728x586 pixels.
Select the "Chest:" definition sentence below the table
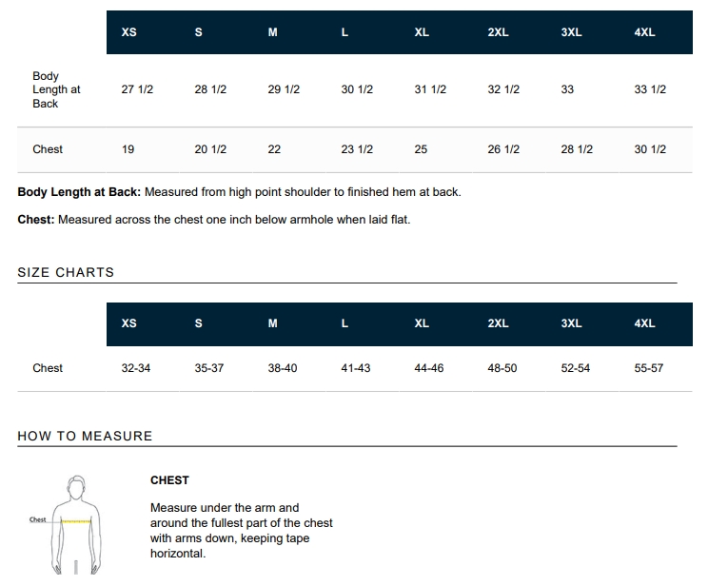(x=213, y=220)
